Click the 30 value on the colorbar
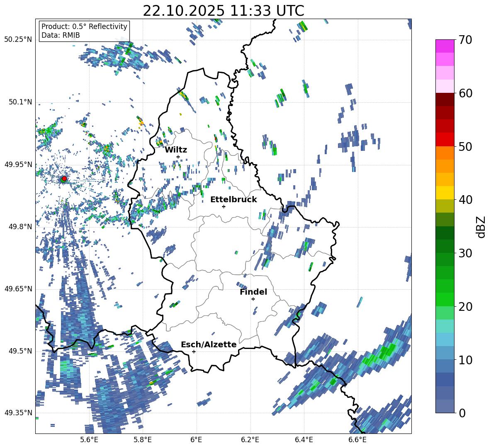The height and width of the screenshot is (448, 491). [466, 253]
